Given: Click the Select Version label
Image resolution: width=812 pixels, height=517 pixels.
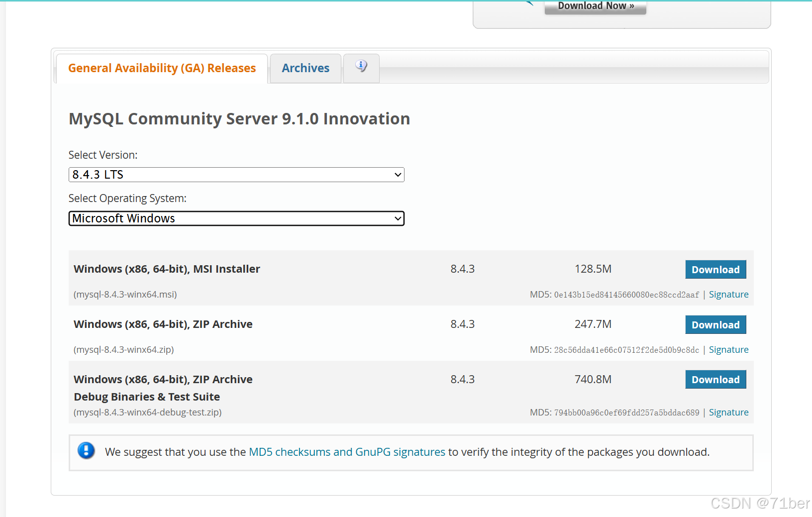Looking at the screenshot, I should (x=103, y=155).
